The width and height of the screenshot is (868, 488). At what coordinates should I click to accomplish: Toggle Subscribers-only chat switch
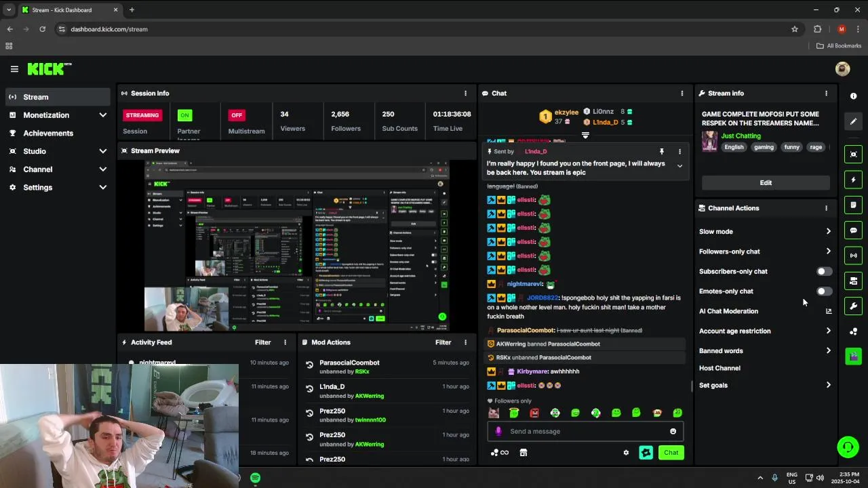pos(824,271)
